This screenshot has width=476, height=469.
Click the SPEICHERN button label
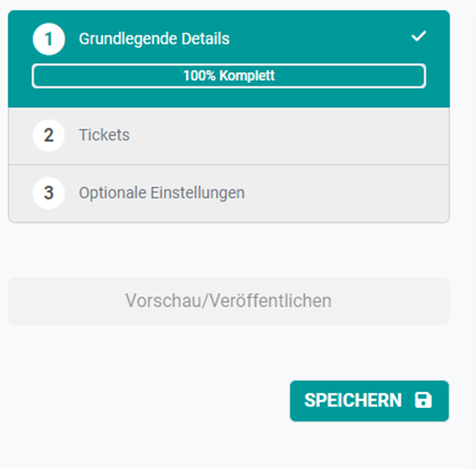353,400
